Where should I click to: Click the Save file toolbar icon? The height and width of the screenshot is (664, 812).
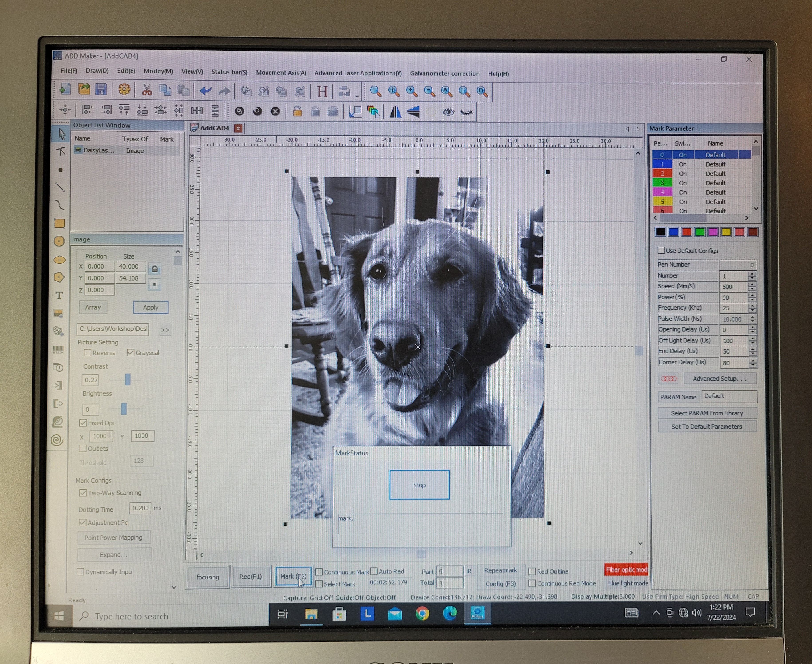(101, 90)
